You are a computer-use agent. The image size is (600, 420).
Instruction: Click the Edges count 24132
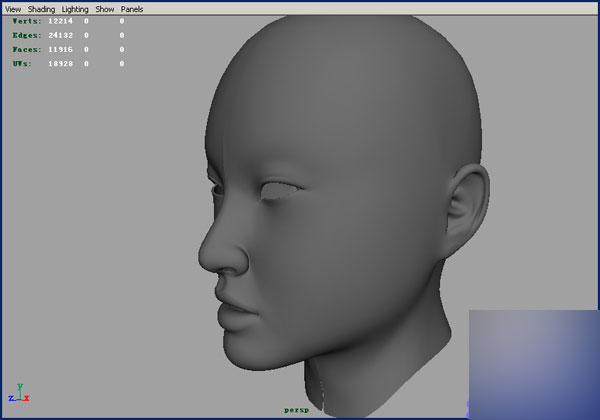pos(62,35)
